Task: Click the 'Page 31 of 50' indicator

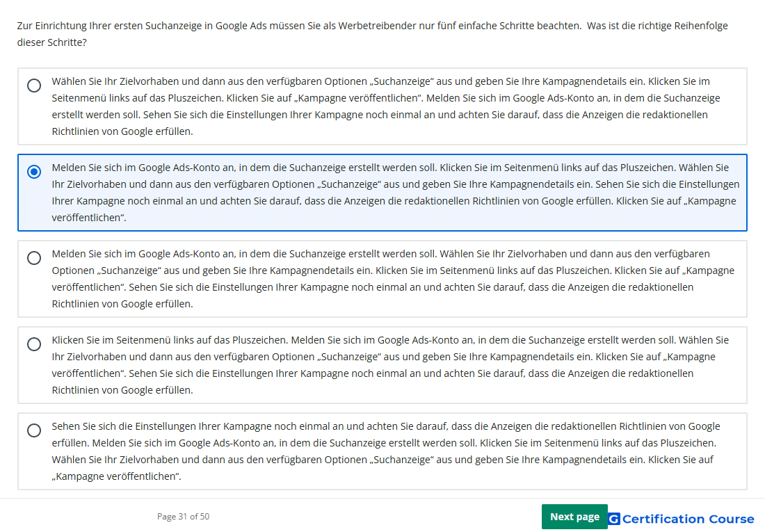Action: 183,517
